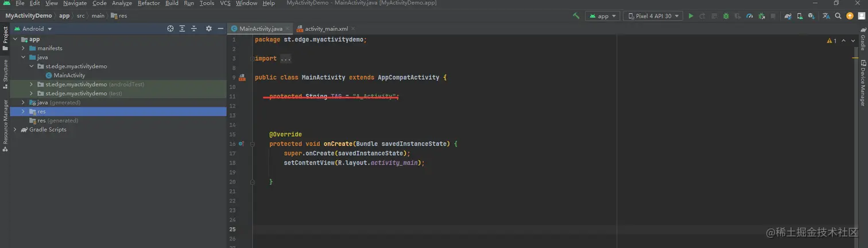Image resolution: width=868 pixels, height=248 pixels.
Task: Expand the Gradle Scripts node
Action: tap(15, 130)
